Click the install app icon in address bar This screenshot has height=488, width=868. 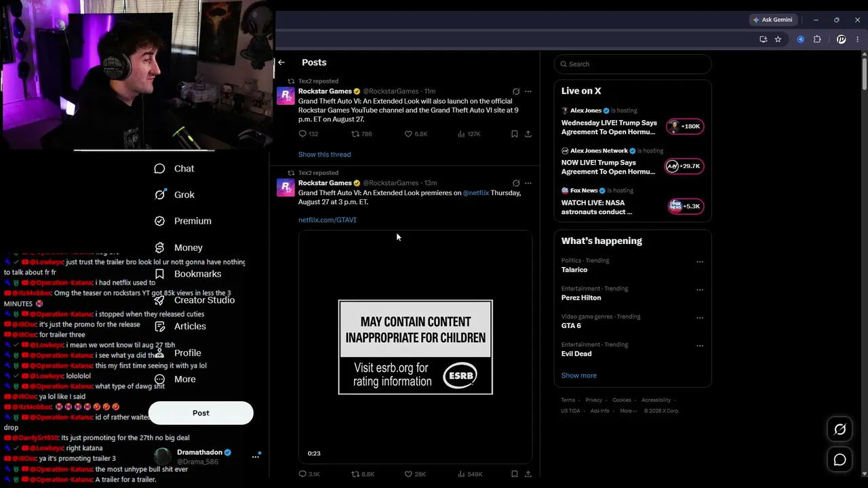tap(764, 39)
